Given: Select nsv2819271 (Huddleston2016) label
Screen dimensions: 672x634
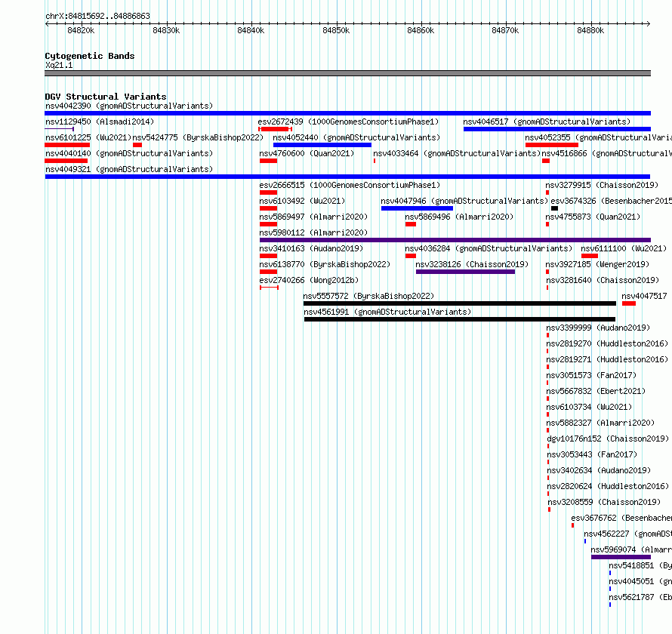Looking at the screenshot, I should [607, 359].
